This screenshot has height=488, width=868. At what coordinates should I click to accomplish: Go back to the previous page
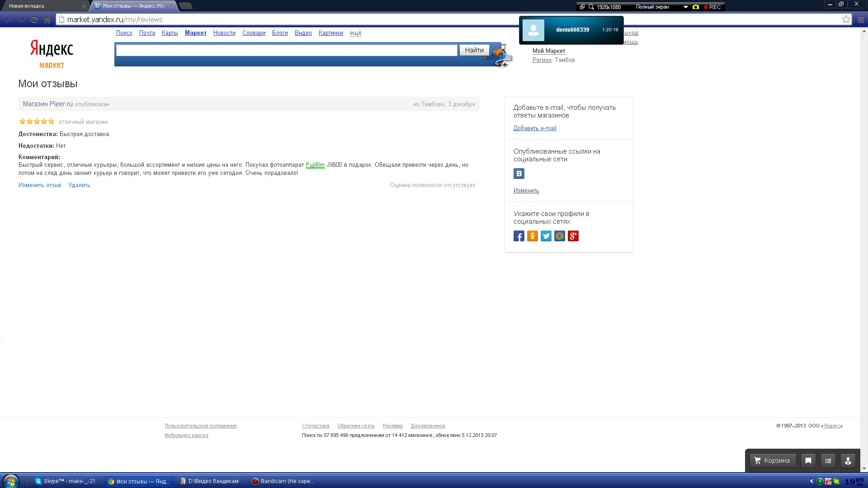click(8, 19)
